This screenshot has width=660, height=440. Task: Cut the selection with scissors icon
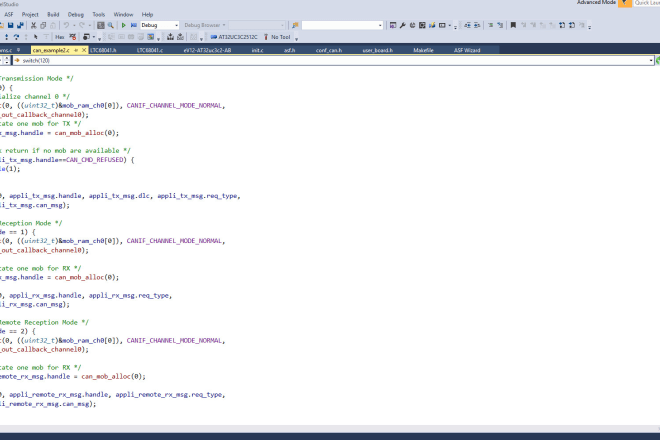pos(33,25)
